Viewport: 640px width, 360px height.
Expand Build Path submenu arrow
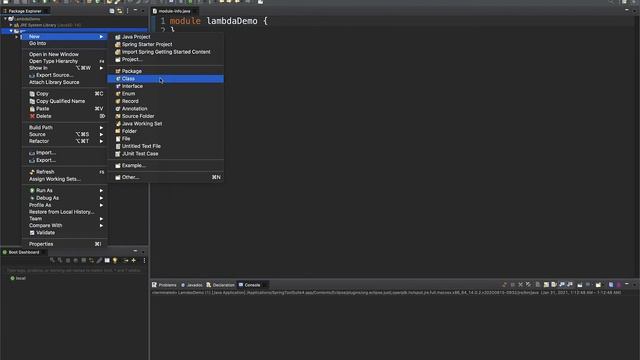coord(101,128)
